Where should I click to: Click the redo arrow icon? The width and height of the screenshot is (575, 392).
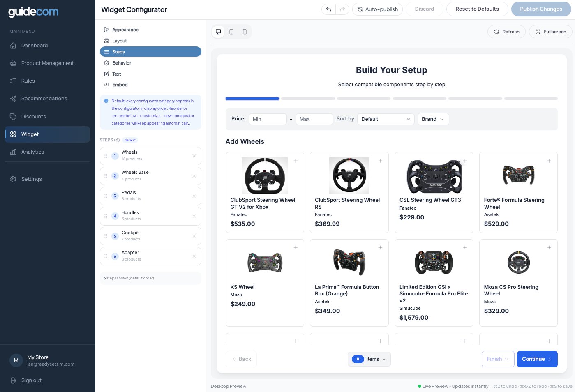tap(342, 9)
